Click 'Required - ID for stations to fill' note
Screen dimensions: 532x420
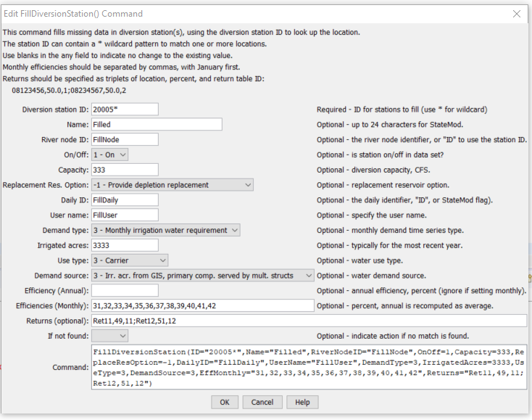pos(402,110)
